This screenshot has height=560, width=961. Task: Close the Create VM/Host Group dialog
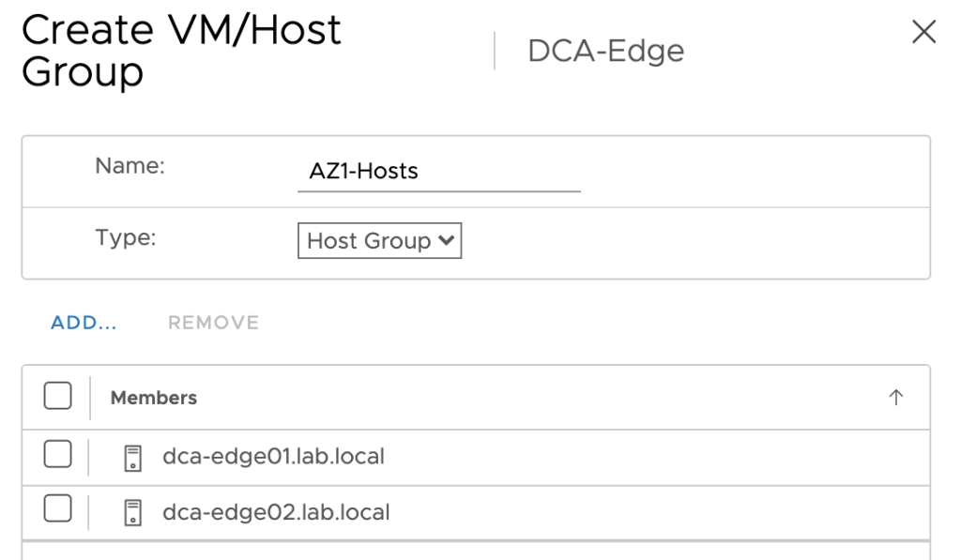pos(923,32)
